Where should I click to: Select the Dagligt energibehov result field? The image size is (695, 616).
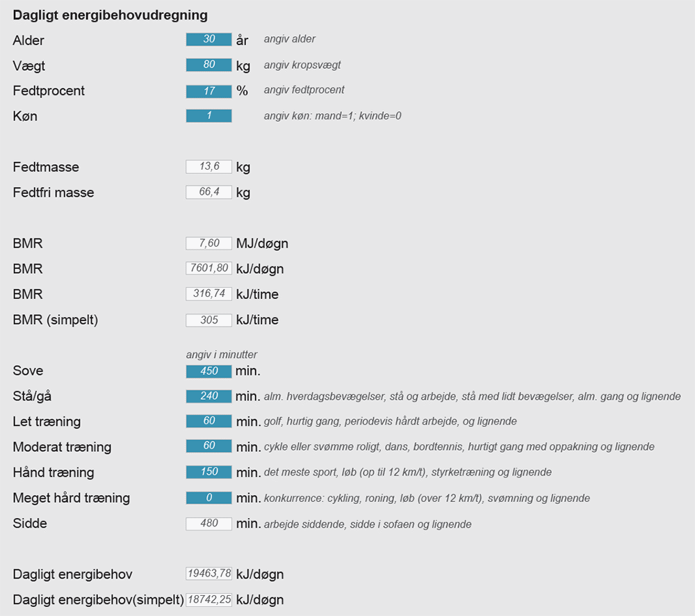tap(208, 574)
